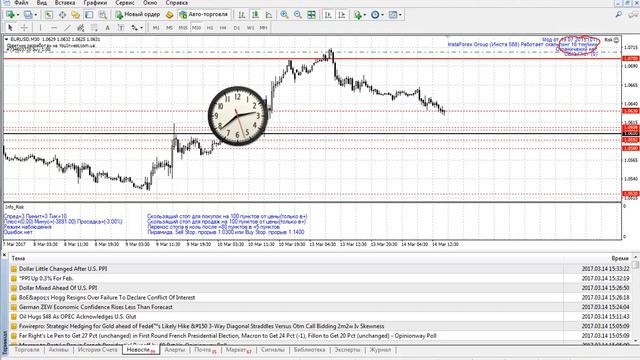This screenshot has height=360, width=640.
Task: Toggle the Авто-торговля button
Action: 203,15
